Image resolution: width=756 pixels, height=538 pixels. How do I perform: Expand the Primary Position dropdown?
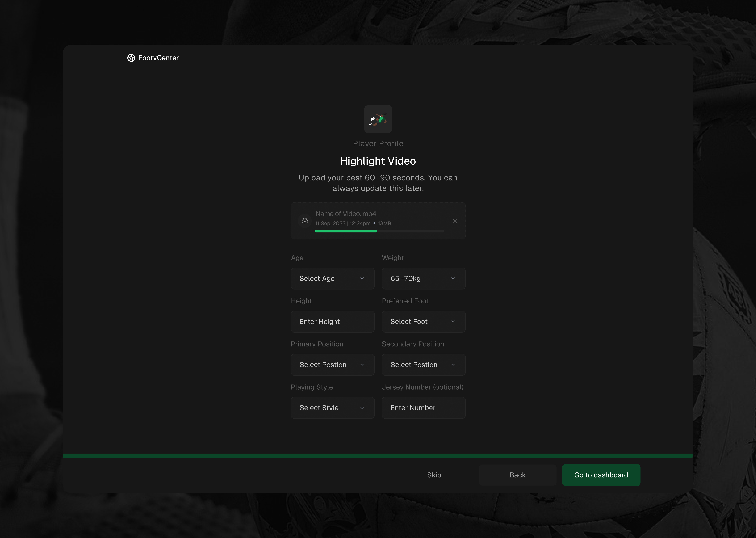(x=332, y=365)
